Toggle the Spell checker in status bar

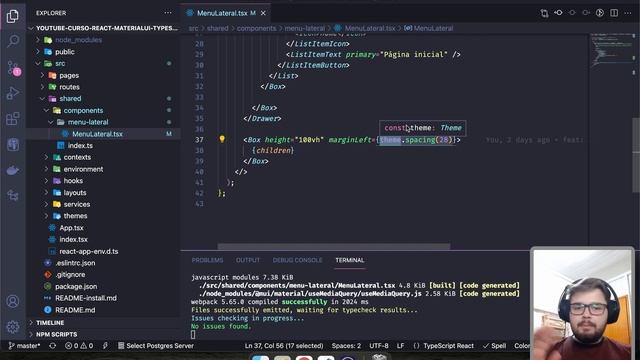pos(494,346)
